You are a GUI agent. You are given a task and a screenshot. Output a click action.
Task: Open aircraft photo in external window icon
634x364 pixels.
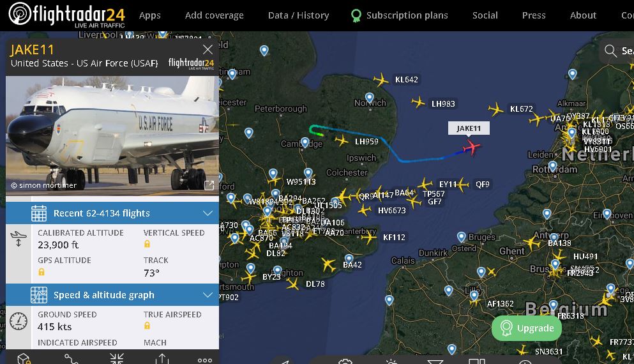(209, 185)
